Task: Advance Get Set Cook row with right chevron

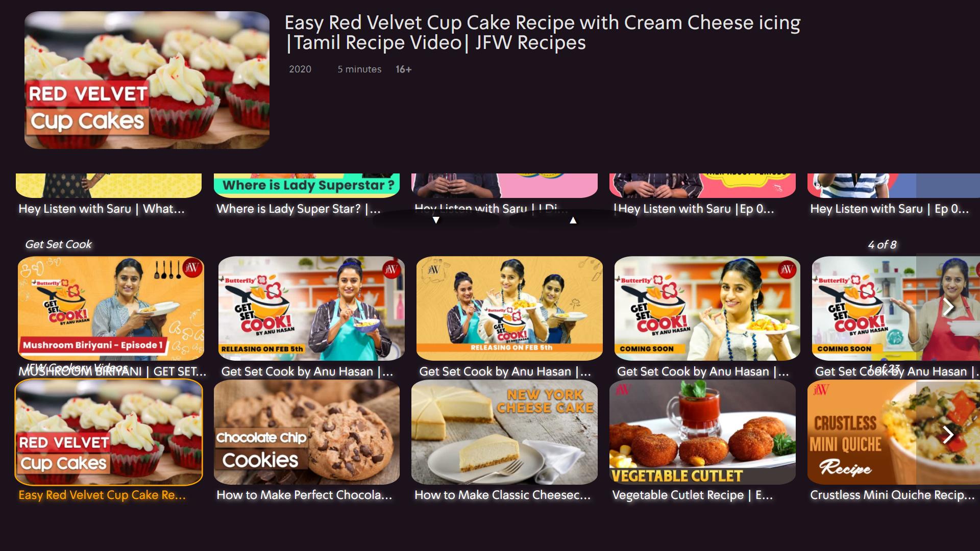Action: 948,307
